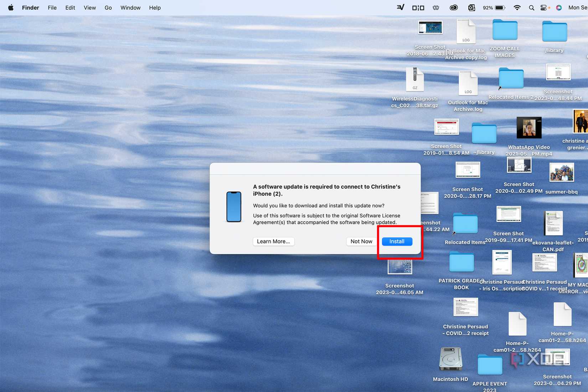Open the View menu

(90, 7)
